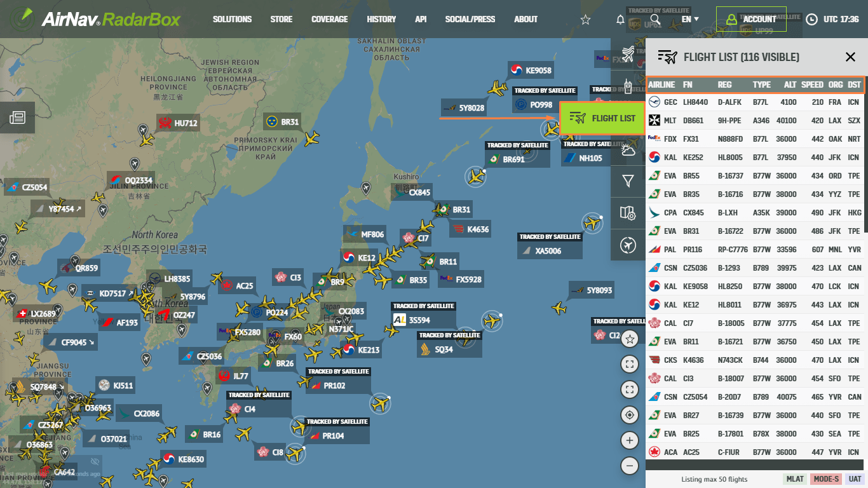Image resolution: width=868 pixels, height=488 pixels.
Task: Expand the EN language dropdown
Action: coord(690,20)
